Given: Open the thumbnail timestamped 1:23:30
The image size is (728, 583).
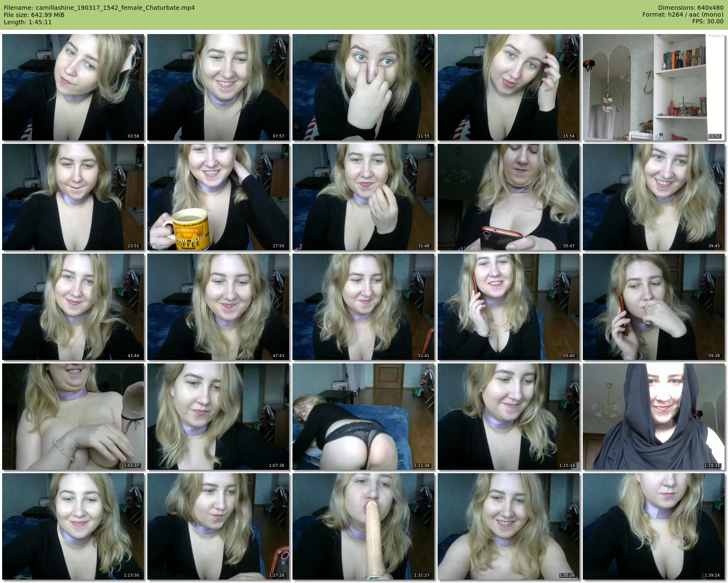Looking at the screenshot, I should point(73,526).
